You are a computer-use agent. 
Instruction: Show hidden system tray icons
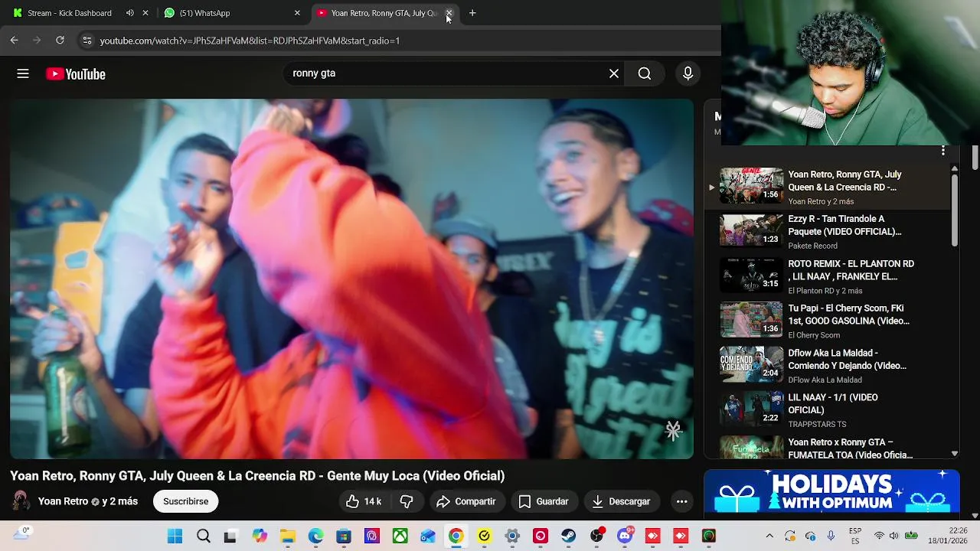769,536
